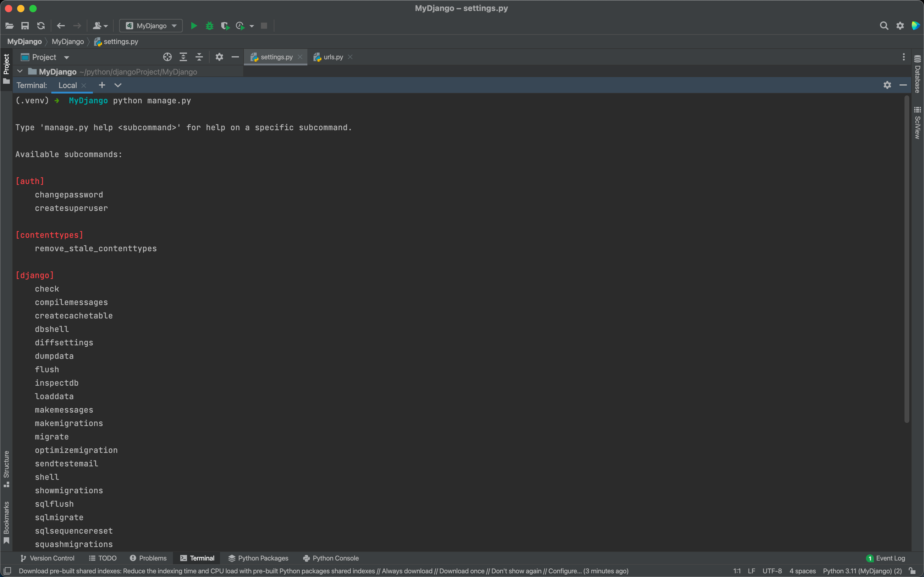Screen dimensions: 924x577
Task: Open project panel options gear
Action: [219, 57]
